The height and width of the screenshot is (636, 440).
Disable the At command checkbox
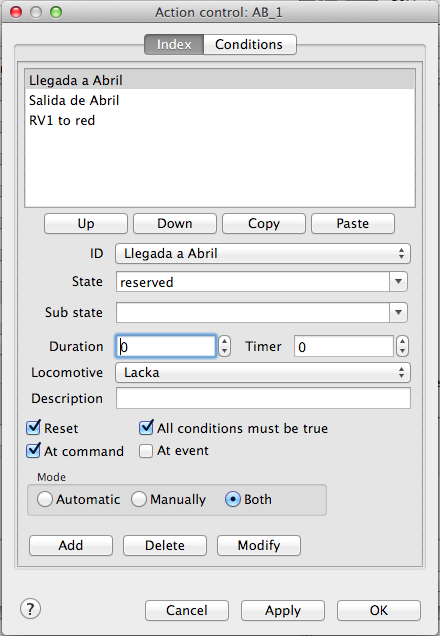click(x=33, y=451)
